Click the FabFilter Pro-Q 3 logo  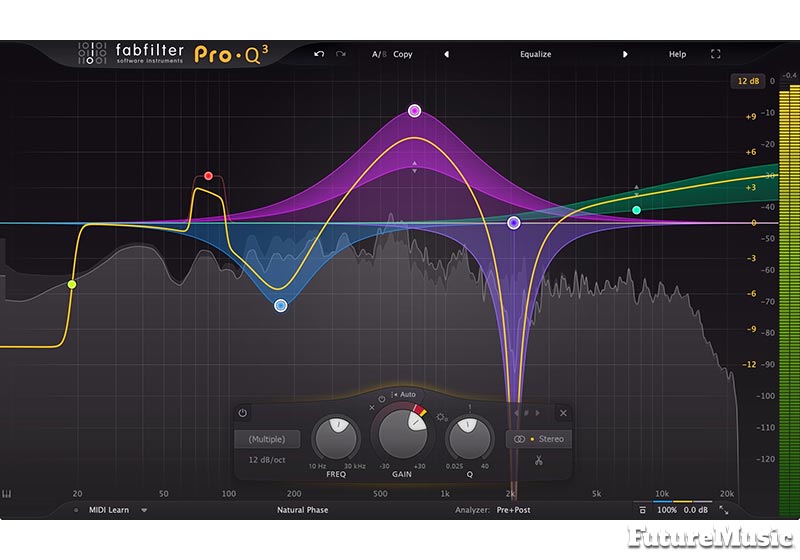[x=173, y=54]
